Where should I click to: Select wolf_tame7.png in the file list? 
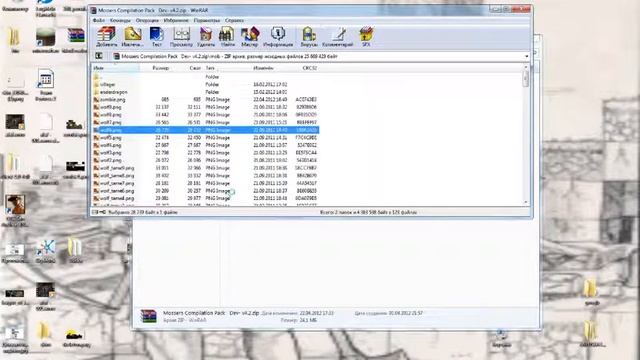[205, 183]
